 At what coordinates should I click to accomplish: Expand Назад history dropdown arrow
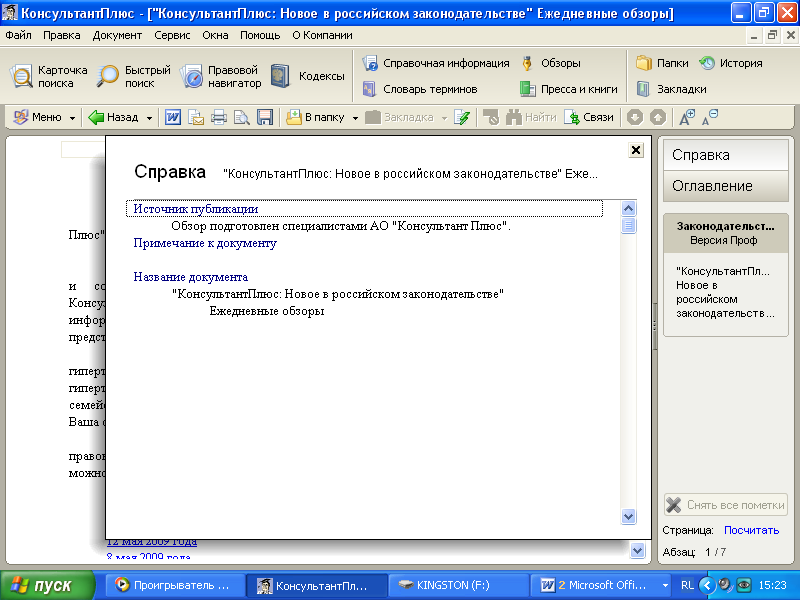tap(149, 118)
